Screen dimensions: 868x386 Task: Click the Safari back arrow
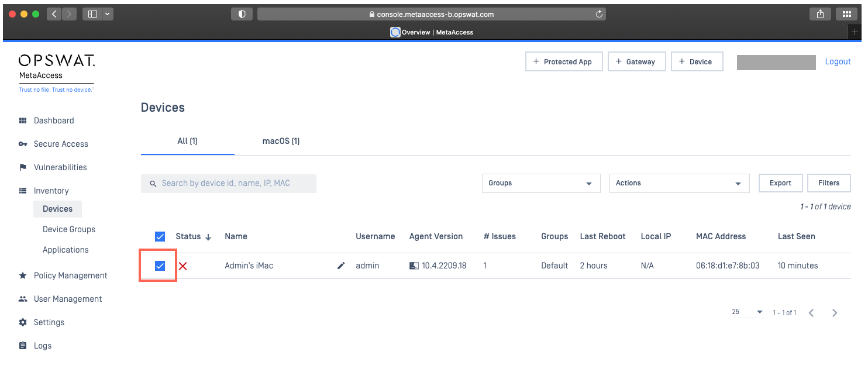tap(54, 14)
